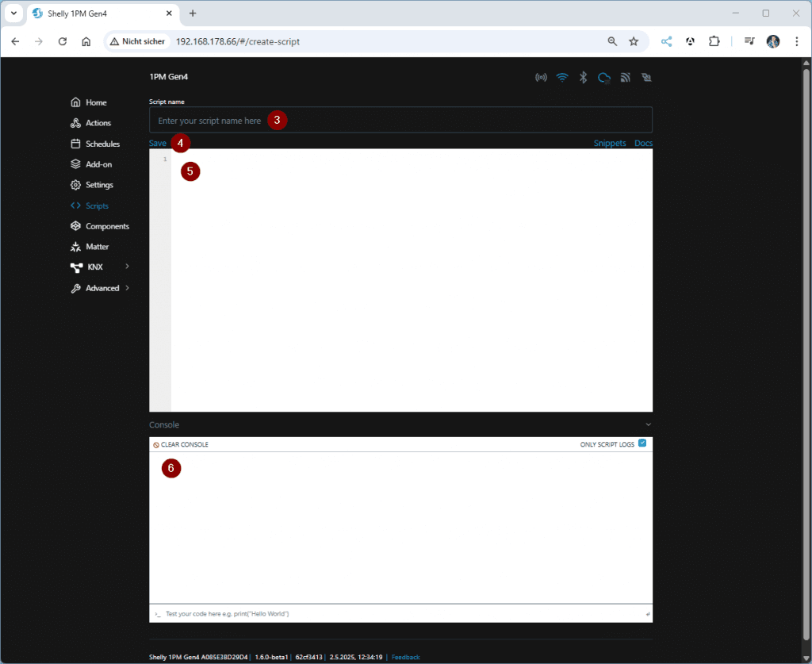Image resolution: width=812 pixels, height=664 pixels.
Task: Click the Wi-Fi status icon
Action: click(x=562, y=77)
